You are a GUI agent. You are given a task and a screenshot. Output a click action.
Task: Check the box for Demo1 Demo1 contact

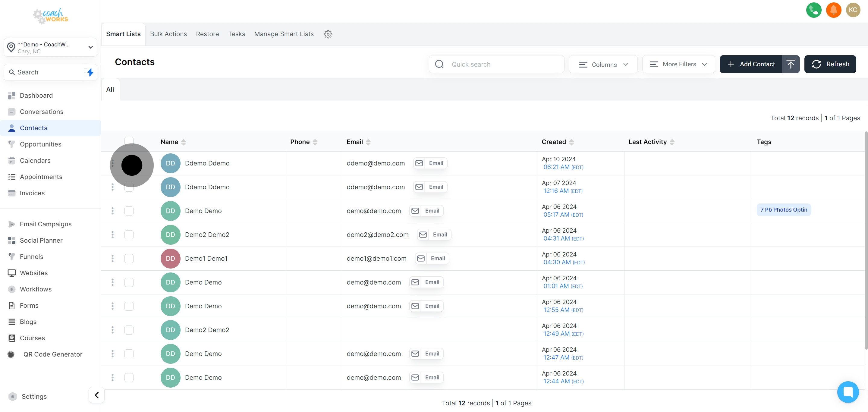(x=129, y=258)
